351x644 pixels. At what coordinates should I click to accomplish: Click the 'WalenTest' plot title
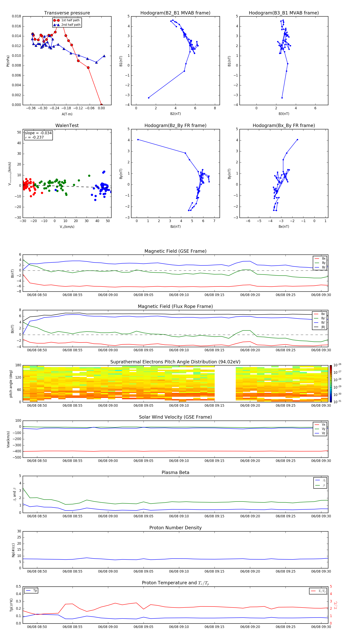pyautogui.click(x=67, y=125)
